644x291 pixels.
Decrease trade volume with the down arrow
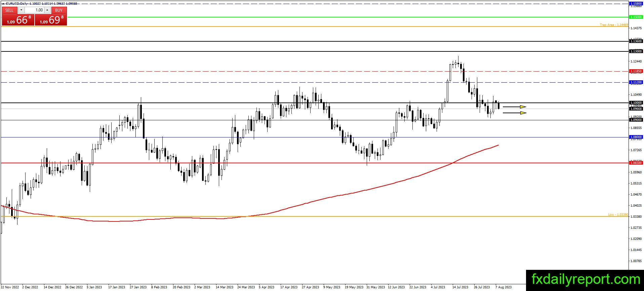point(21,10)
